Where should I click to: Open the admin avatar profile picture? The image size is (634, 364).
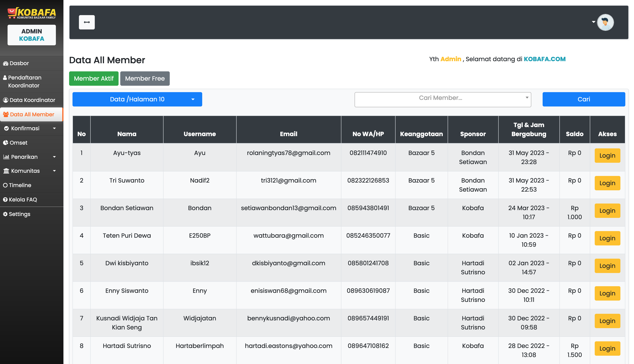(605, 22)
